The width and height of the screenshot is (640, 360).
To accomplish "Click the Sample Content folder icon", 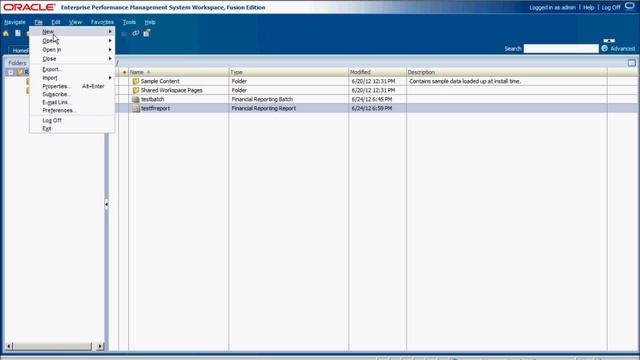I will pyautogui.click(x=136, y=81).
